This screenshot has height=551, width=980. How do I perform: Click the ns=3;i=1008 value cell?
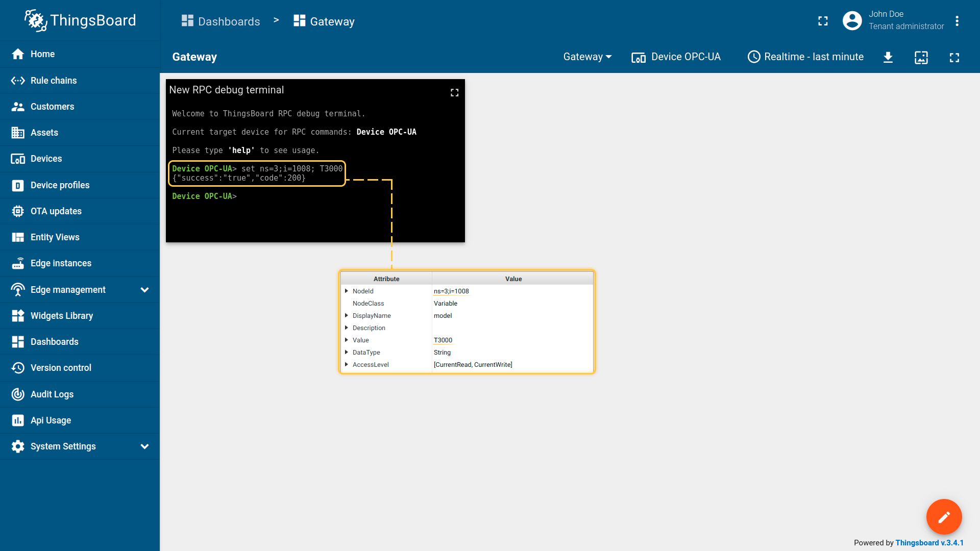[451, 291]
